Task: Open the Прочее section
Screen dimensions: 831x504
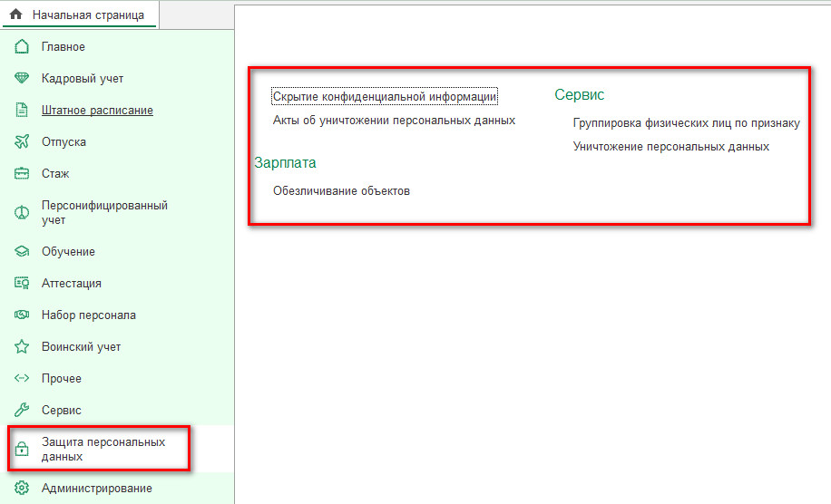Action: pyautogui.click(x=61, y=379)
